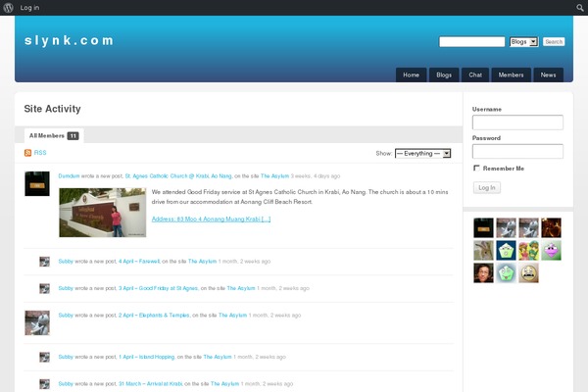Open St. Agnes Catholic Church @ Krabi post link

(178, 176)
